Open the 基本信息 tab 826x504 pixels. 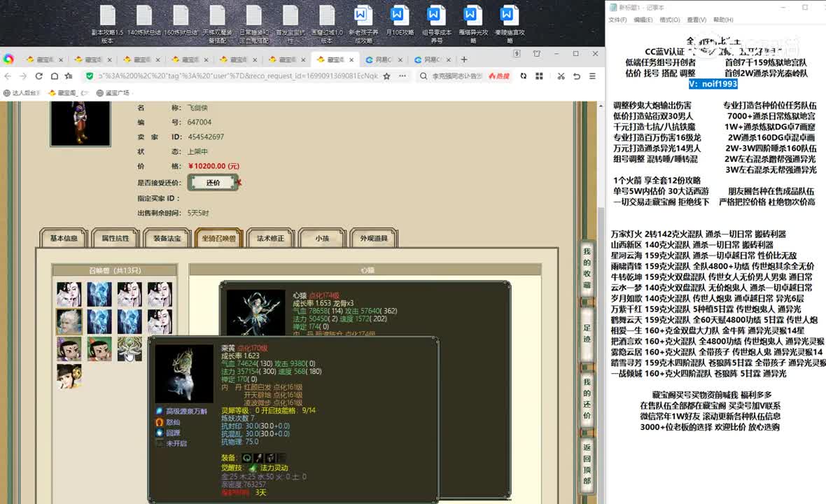click(64, 238)
